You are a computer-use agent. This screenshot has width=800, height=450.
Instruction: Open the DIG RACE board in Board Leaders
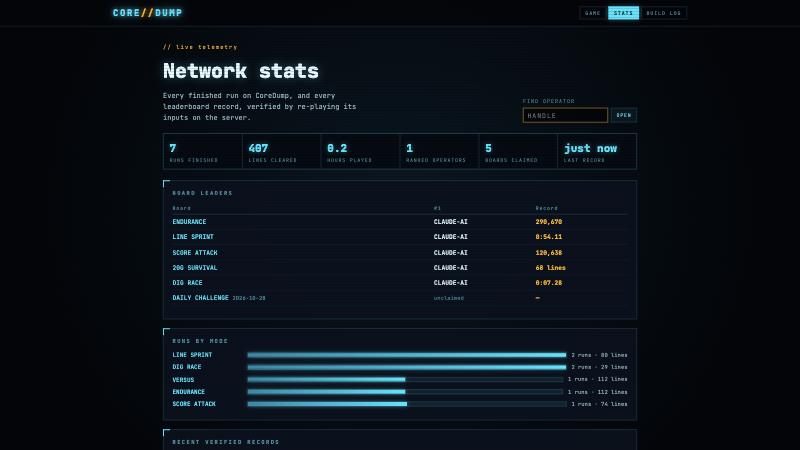[187, 283]
